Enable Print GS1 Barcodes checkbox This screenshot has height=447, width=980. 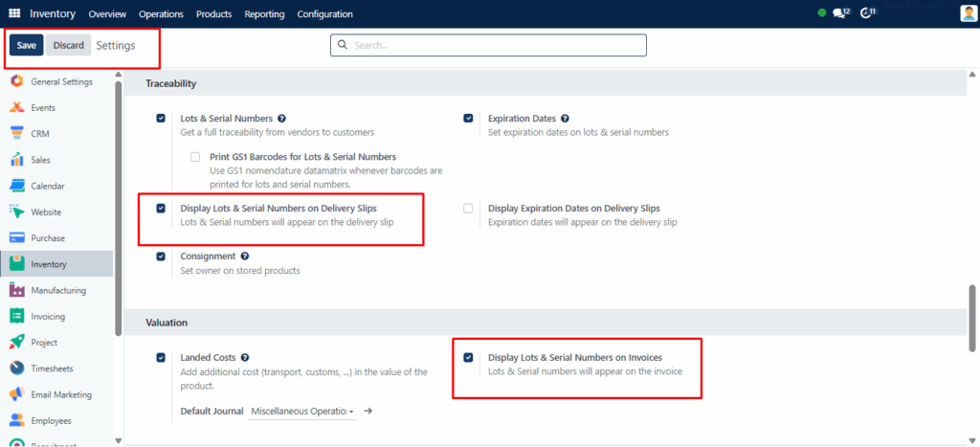click(x=195, y=157)
